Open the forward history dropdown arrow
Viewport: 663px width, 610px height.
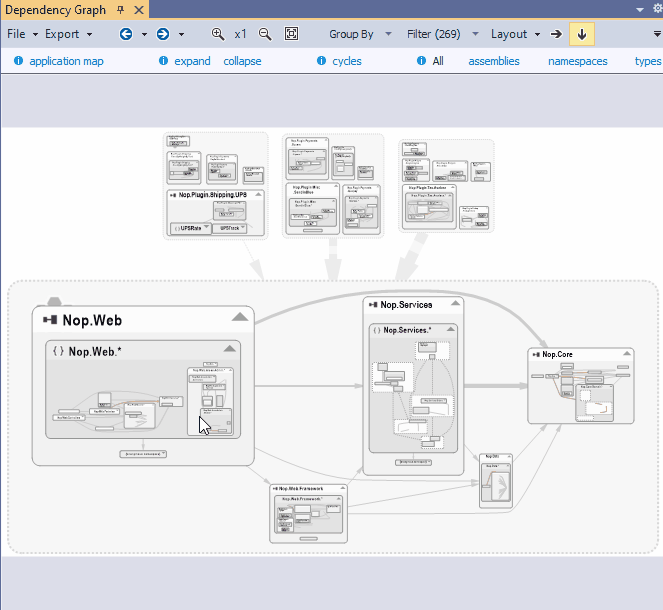pos(181,34)
